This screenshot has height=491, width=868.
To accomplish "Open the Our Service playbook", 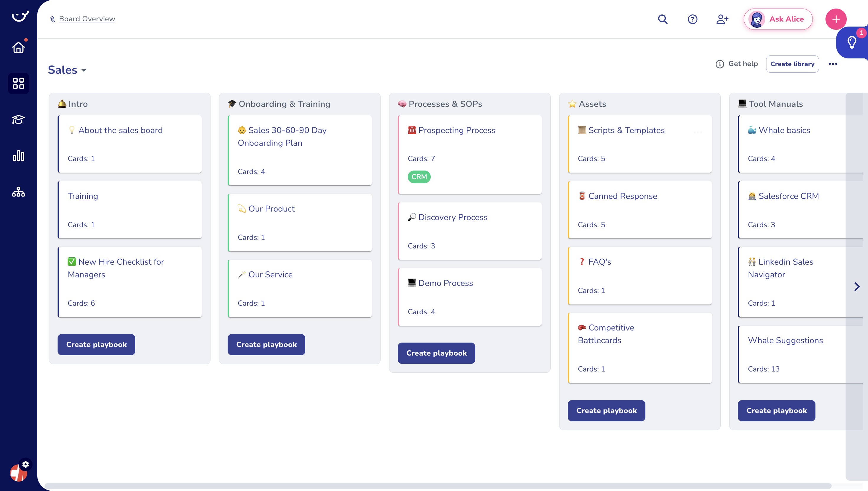I will [300, 288].
